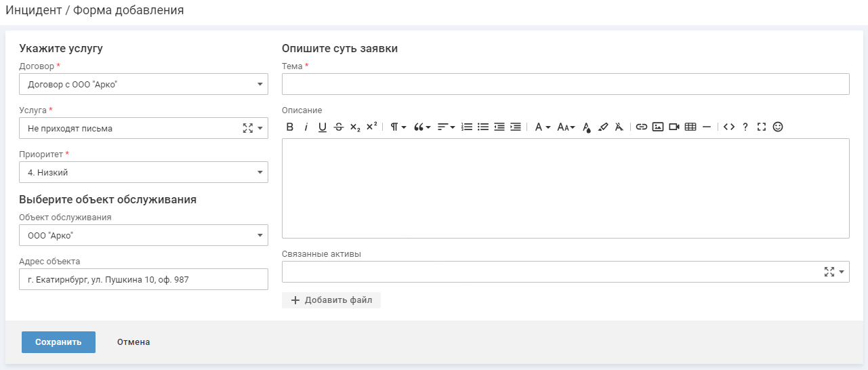Toggle bold formatting in description editor
868x370 pixels.
click(x=290, y=127)
